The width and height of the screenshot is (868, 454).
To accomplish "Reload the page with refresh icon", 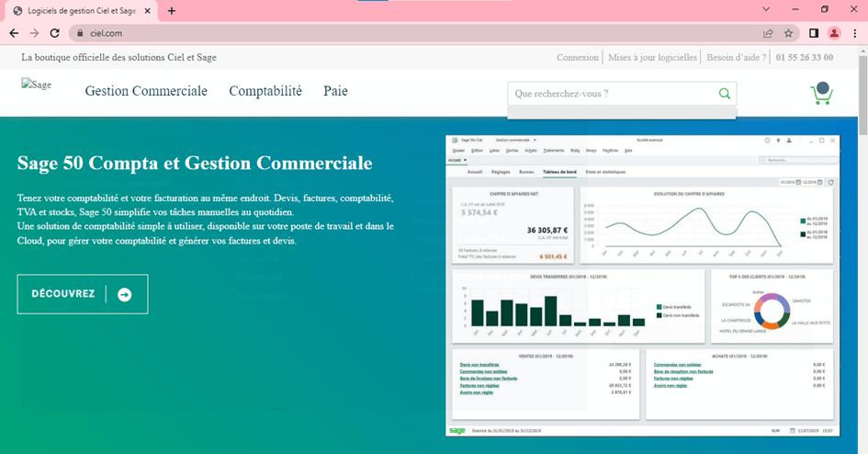I will point(54,33).
